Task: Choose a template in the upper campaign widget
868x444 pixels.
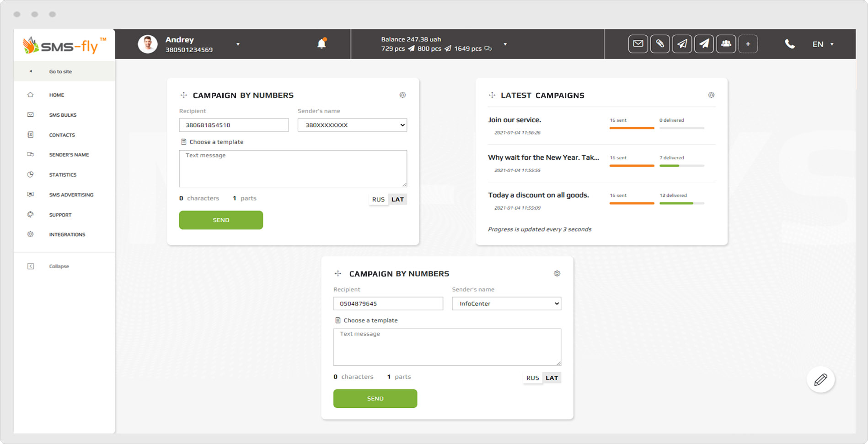Action: click(212, 142)
